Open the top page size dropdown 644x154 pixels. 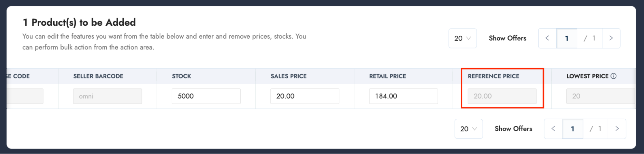pyautogui.click(x=462, y=38)
